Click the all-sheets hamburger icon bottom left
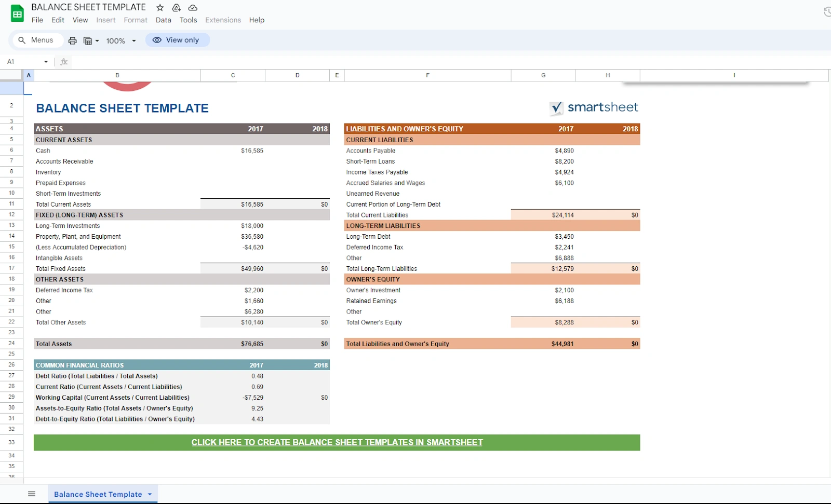 point(32,494)
